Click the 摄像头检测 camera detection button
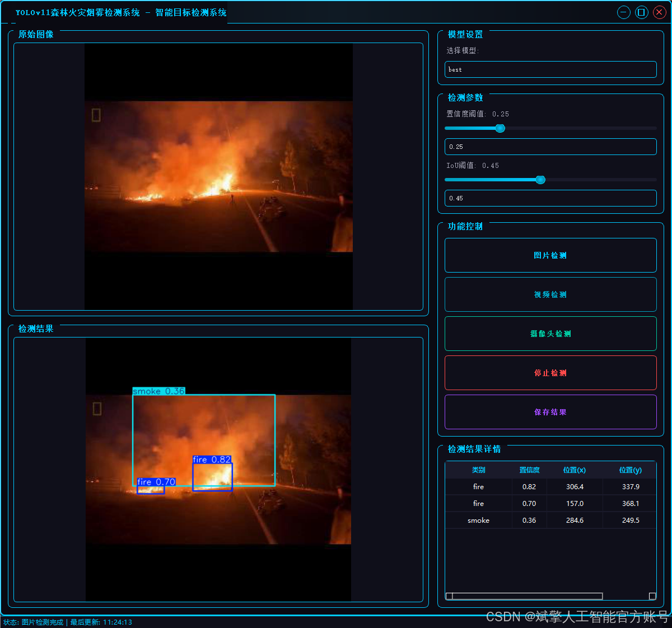The height and width of the screenshot is (628, 672). coord(550,334)
